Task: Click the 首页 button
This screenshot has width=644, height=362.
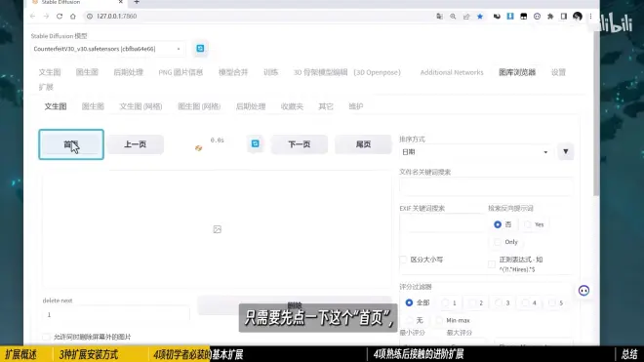Action: (71, 144)
